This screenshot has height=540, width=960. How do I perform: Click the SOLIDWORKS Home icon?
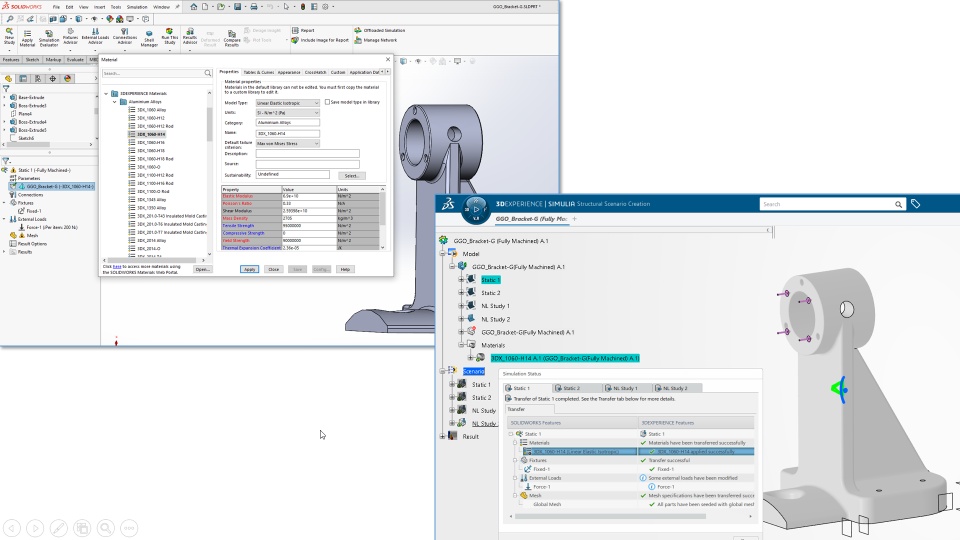[193, 7]
